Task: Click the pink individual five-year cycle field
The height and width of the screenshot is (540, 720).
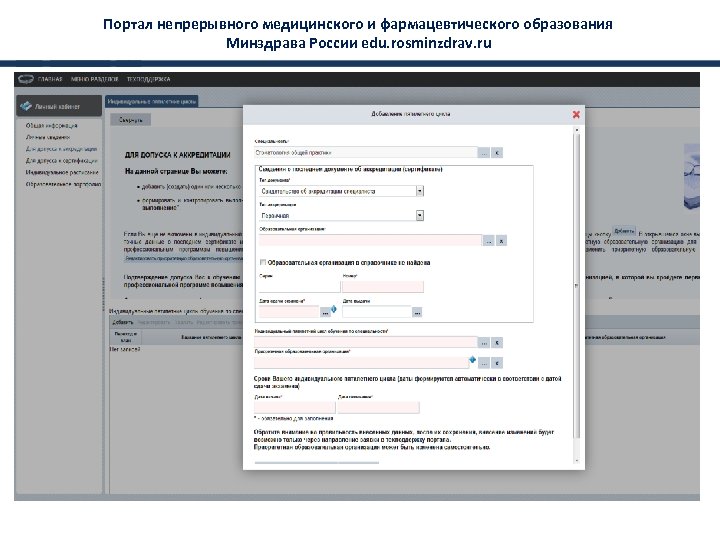Action: [x=366, y=342]
